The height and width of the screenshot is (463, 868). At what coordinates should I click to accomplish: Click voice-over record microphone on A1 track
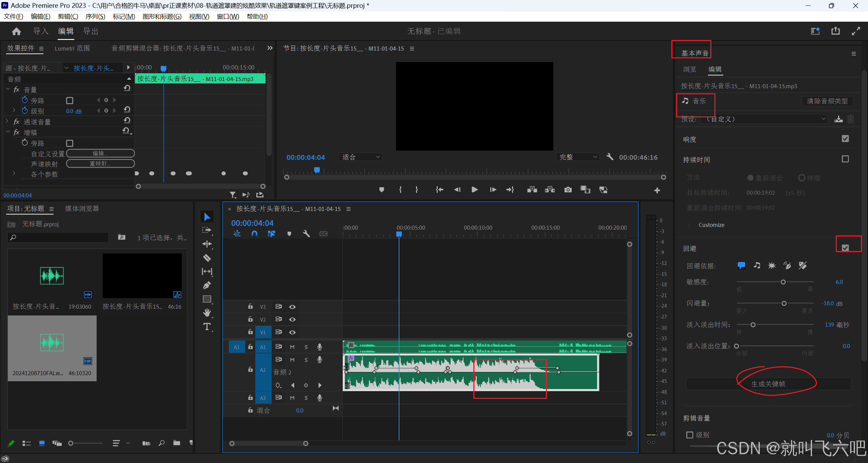tap(319, 347)
